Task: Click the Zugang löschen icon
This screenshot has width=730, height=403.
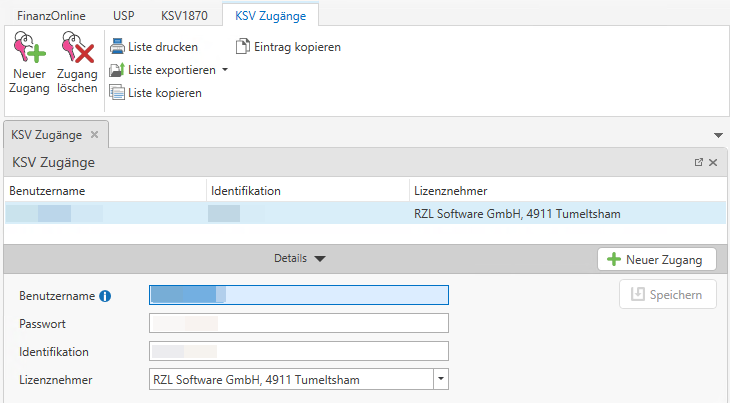Action: (77, 49)
